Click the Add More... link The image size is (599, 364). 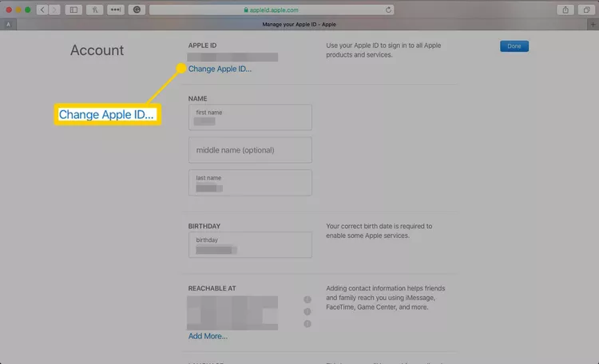pos(208,336)
